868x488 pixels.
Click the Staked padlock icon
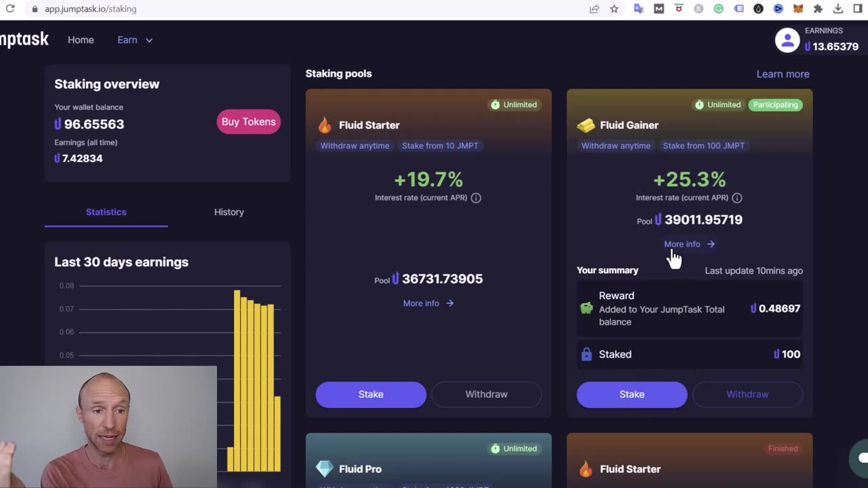tap(587, 354)
